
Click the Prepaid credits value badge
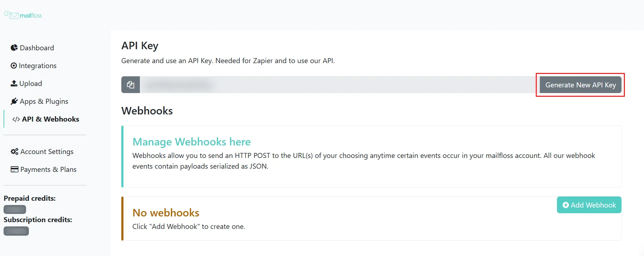pos(15,209)
